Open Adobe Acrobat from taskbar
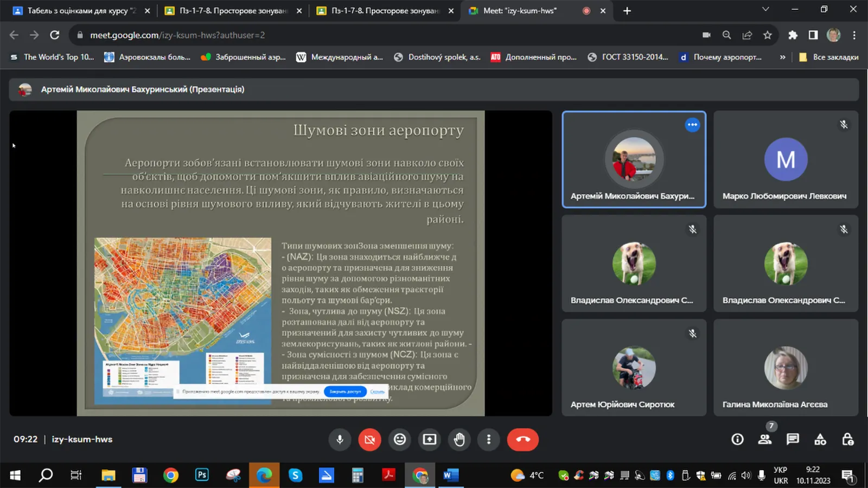This screenshot has width=868, height=488. click(388, 475)
